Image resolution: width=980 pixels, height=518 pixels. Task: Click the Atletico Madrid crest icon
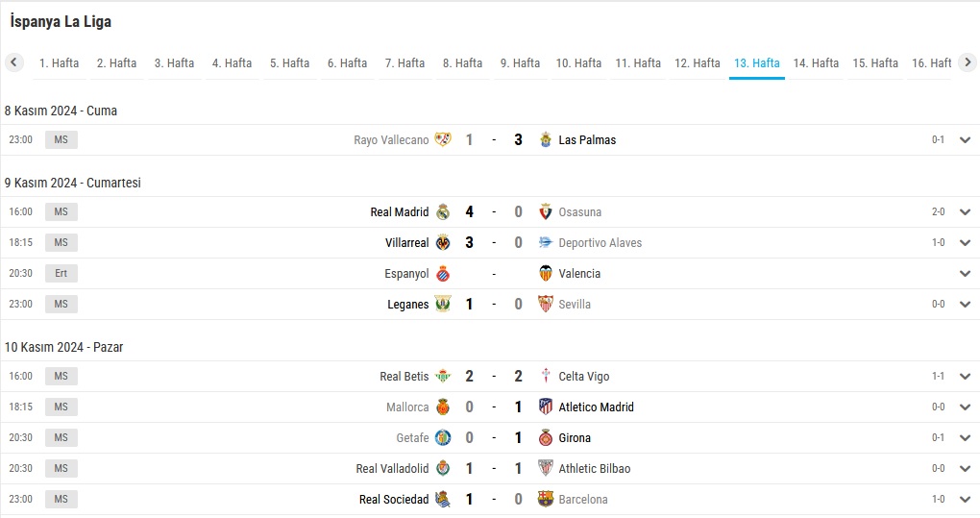546,407
